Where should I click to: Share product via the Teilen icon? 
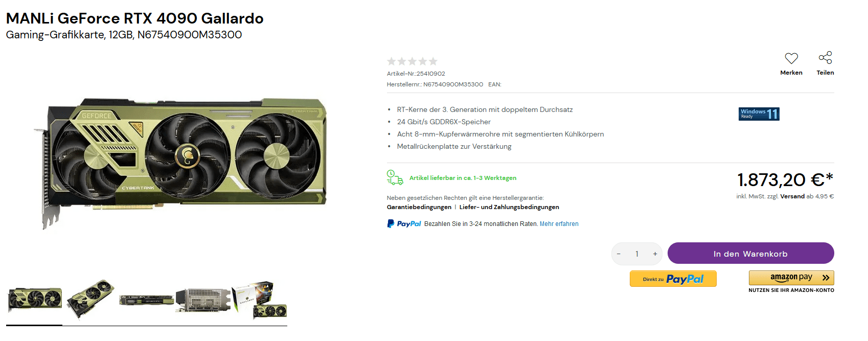pyautogui.click(x=825, y=58)
